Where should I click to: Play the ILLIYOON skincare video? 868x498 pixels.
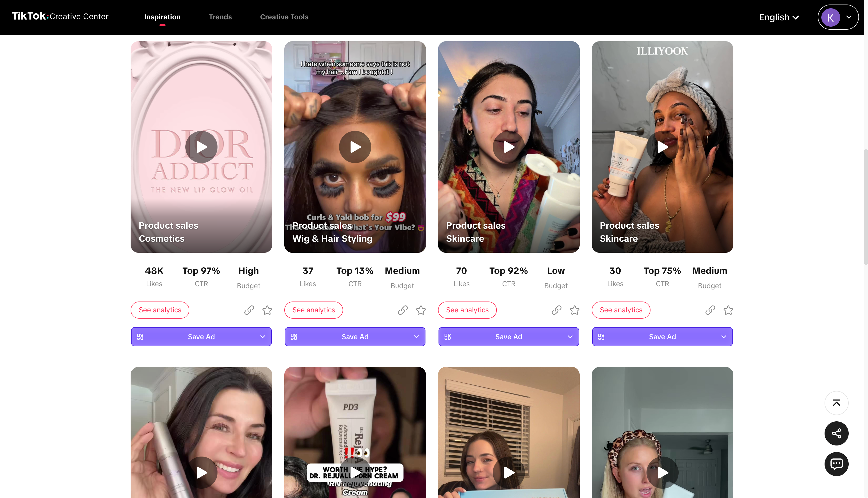click(x=662, y=147)
